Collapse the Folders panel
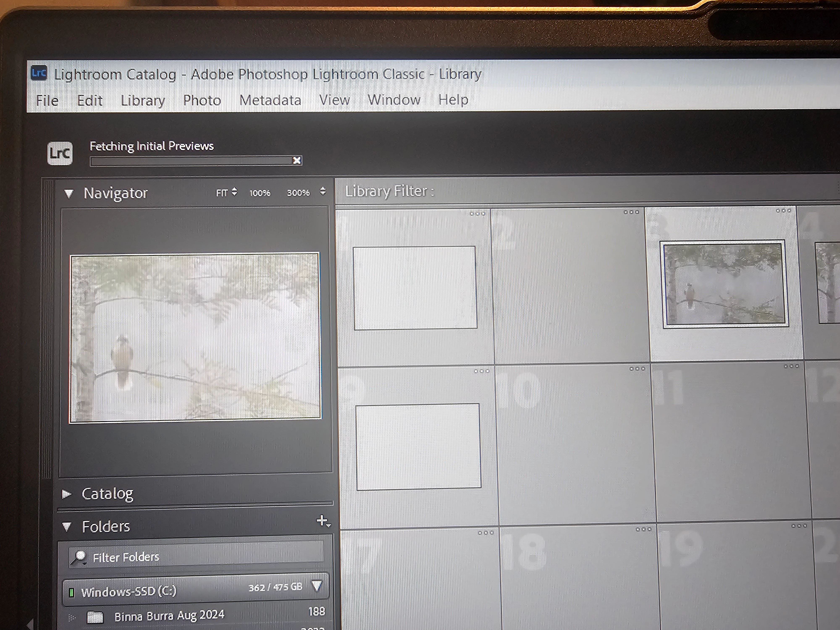The width and height of the screenshot is (840, 630). pyautogui.click(x=67, y=527)
